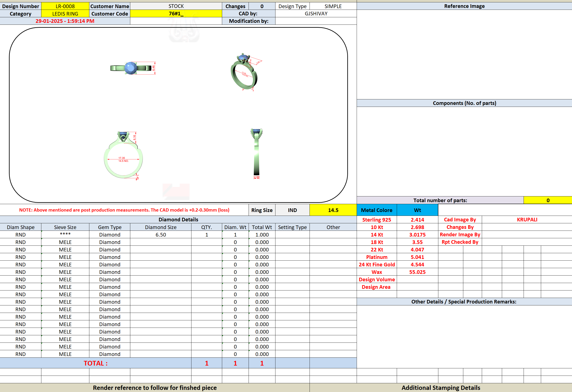Viewport: 572px width, 392px height.
Task: Click the 2.414 Sterling weight value
Action: click(417, 220)
